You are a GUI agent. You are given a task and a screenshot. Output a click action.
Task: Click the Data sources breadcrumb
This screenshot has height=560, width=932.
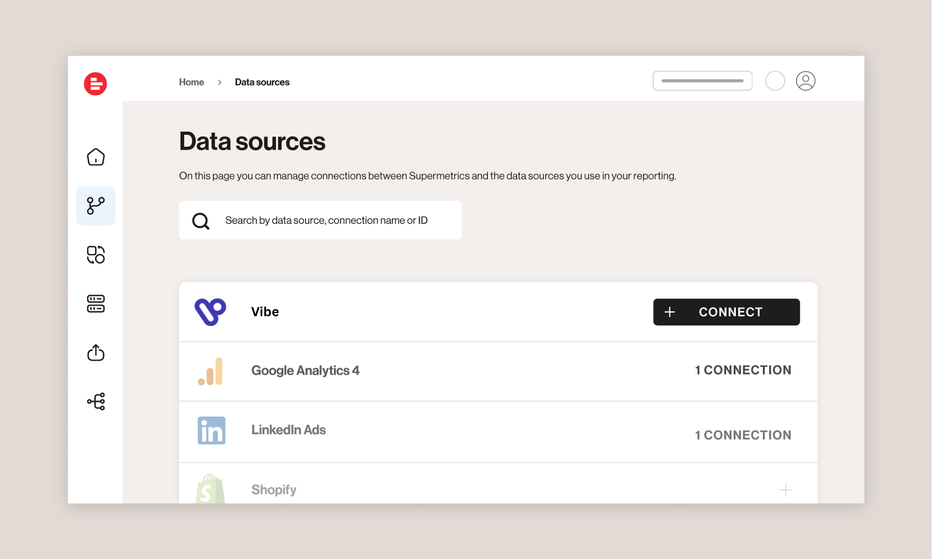(x=262, y=82)
